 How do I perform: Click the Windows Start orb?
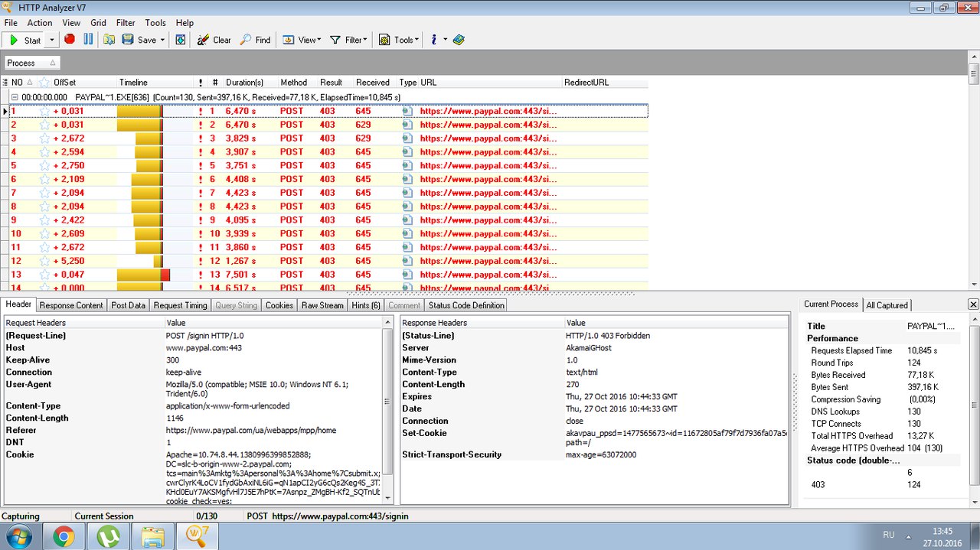point(18,536)
